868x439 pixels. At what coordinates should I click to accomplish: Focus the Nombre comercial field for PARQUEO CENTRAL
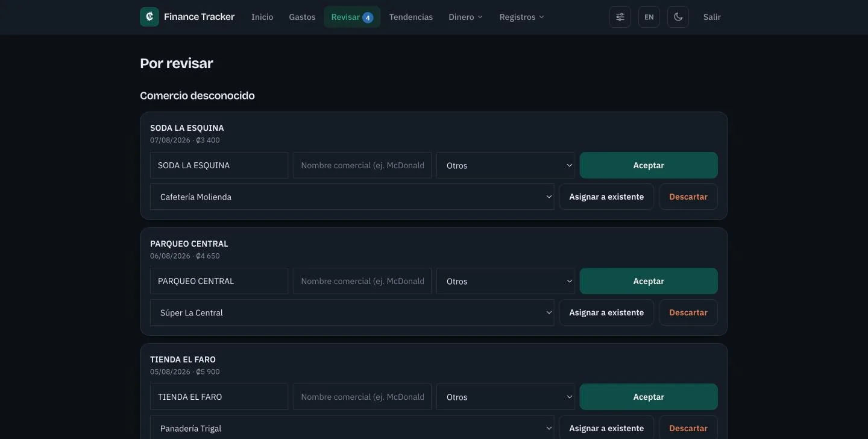(x=362, y=281)
